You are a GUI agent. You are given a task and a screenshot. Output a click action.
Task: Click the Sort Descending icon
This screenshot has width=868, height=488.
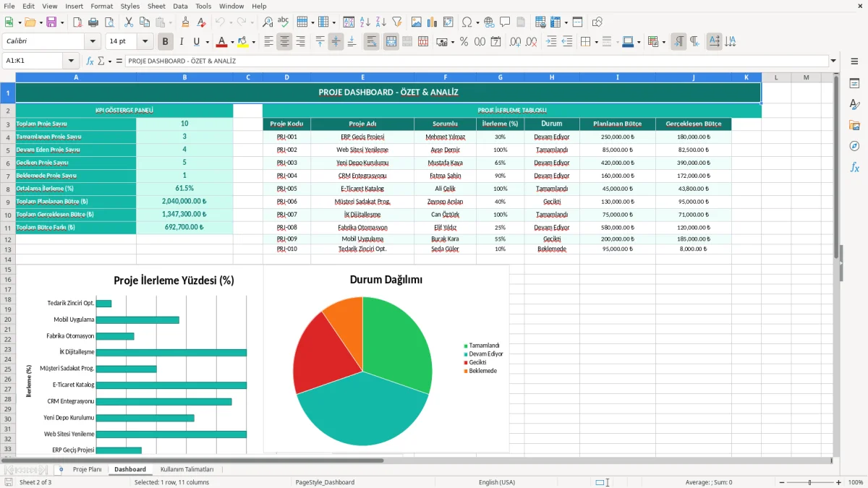pyautogui.click(x=381, y=22)
